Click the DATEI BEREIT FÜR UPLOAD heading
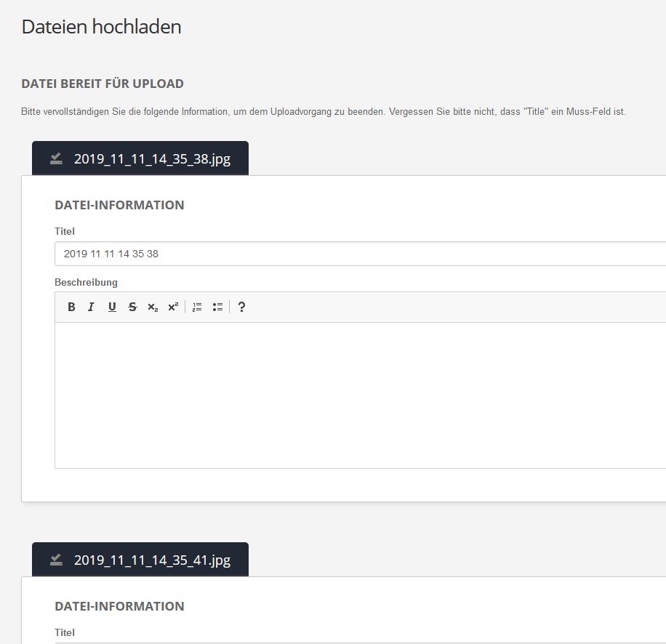Screen dimensions: 666x644 point(103,84)
